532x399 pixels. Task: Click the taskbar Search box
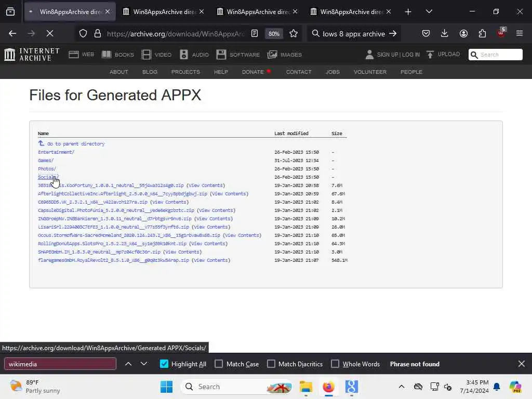[236, 387]
